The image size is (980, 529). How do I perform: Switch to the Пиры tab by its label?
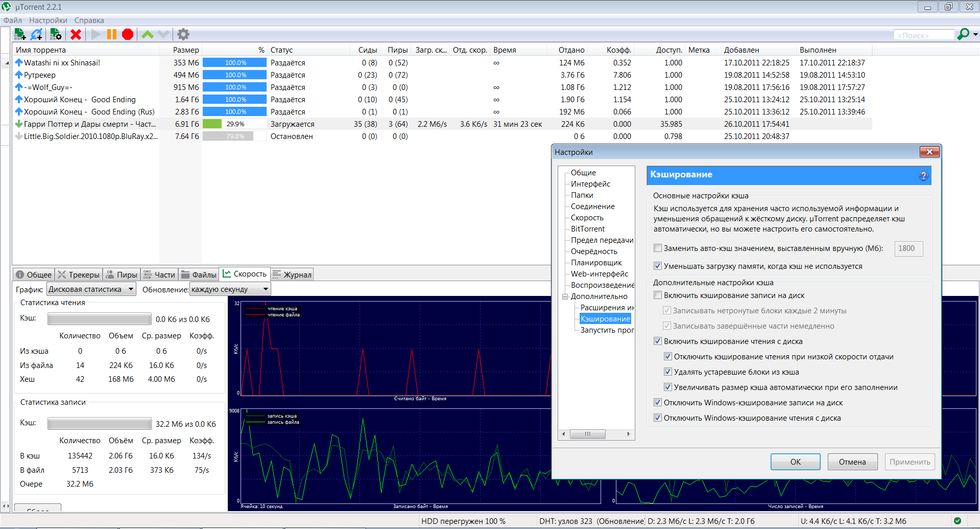pos(127,275)
